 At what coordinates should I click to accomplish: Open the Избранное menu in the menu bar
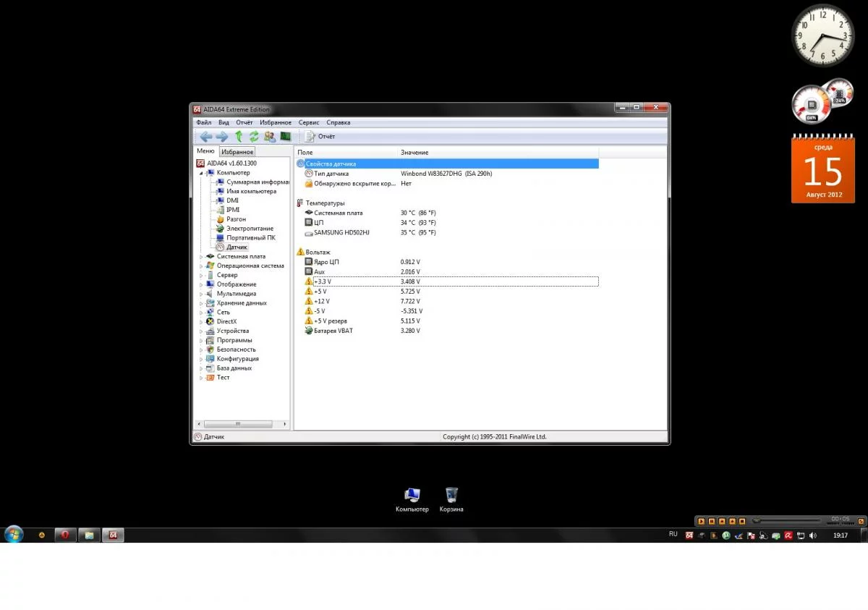(276, 122)
